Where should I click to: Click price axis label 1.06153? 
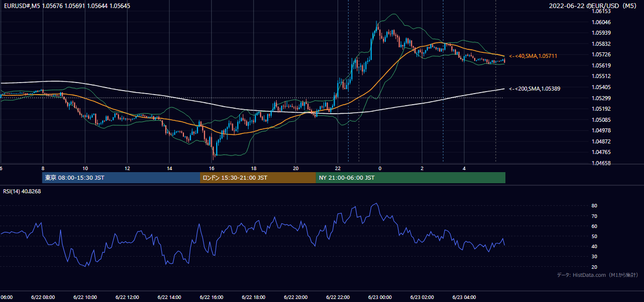pyautogui.click(x=601, y=11)
